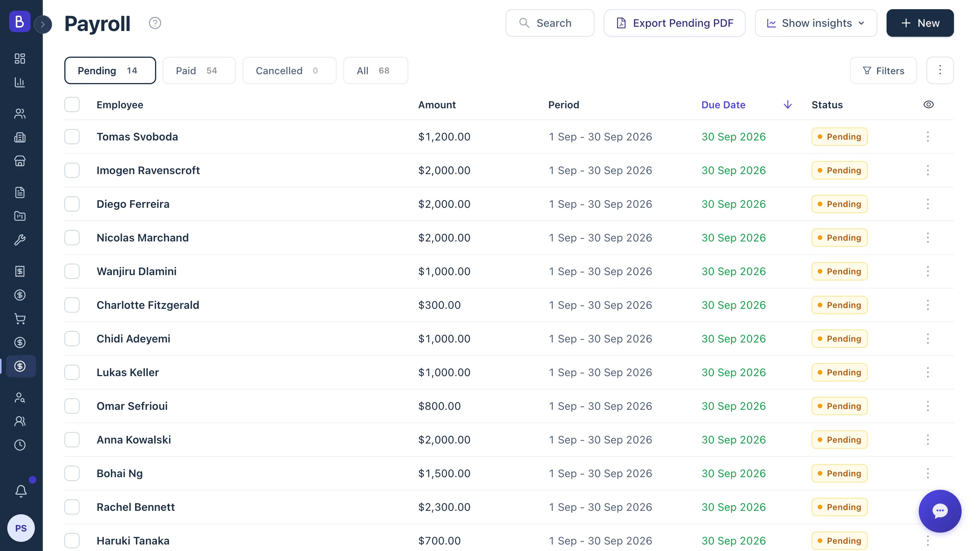980x551 pixels.
Task: Open the dashboard grid icon in sidebar
Action: point(20,59)
